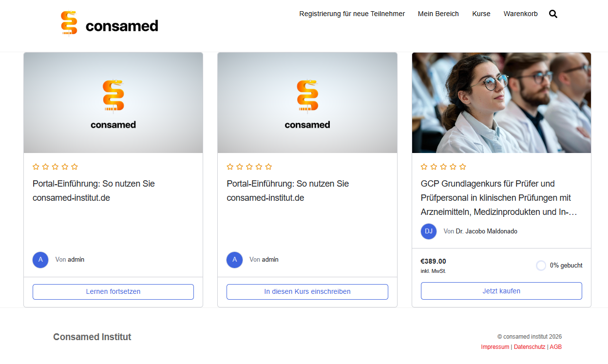Click the rating stars on first Portal-Einführung card
This screenshot has height=364, width=608.
tap(55, 167)
